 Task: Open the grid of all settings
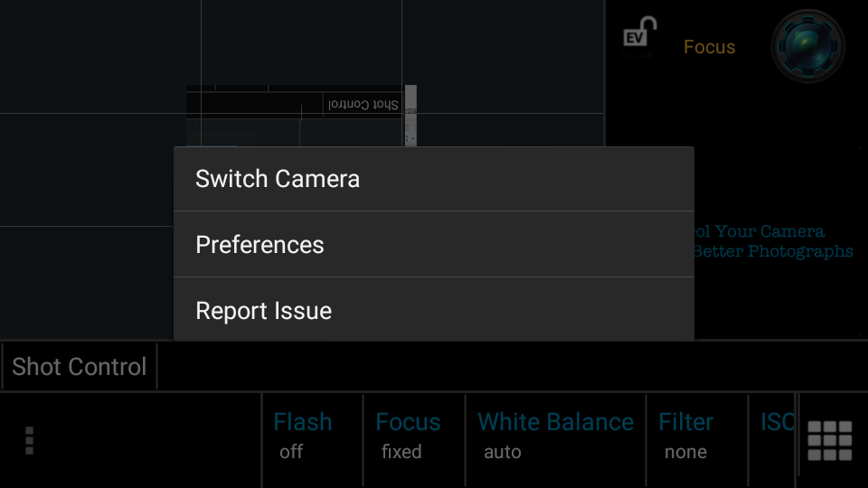829,441
